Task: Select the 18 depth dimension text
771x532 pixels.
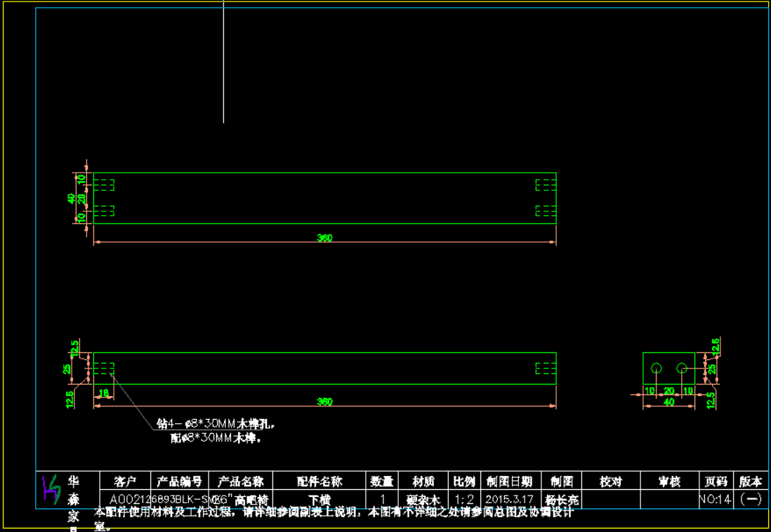Action: click(104, 393)
